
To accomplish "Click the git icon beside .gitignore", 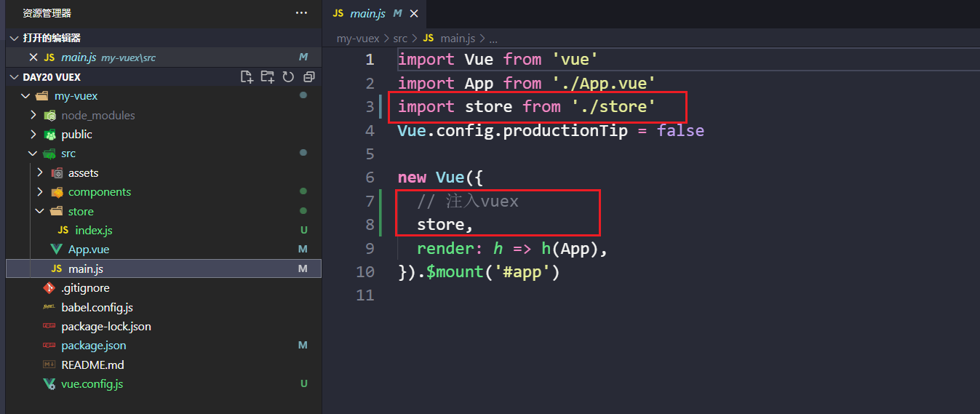I will tap(49, 288).
